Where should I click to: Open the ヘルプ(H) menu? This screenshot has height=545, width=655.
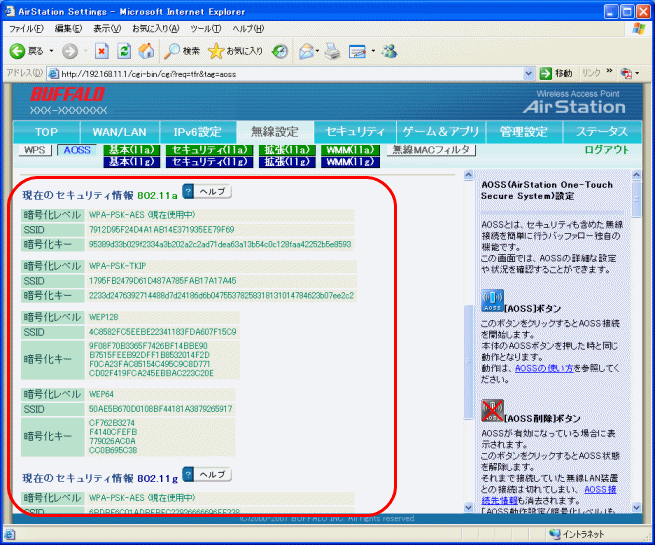tap(248, 28)
